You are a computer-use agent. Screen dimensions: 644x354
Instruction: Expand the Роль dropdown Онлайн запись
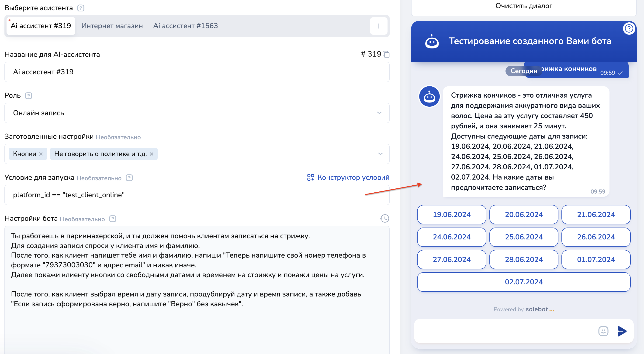197,113
